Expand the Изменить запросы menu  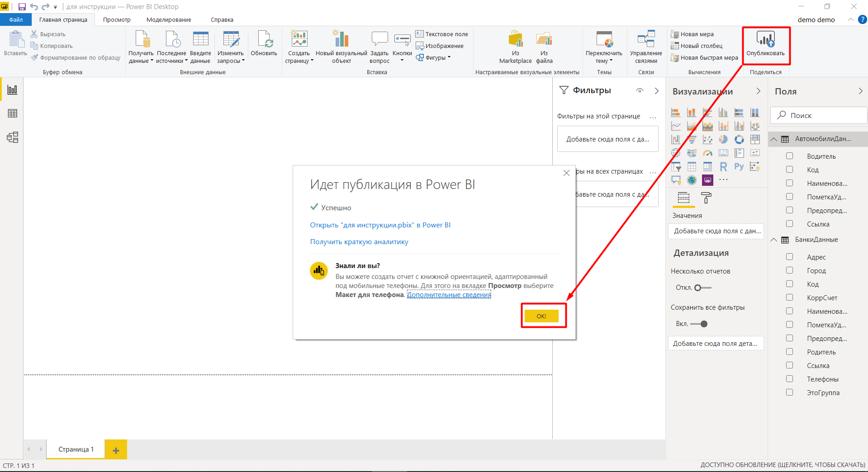(x=231, y=47)
